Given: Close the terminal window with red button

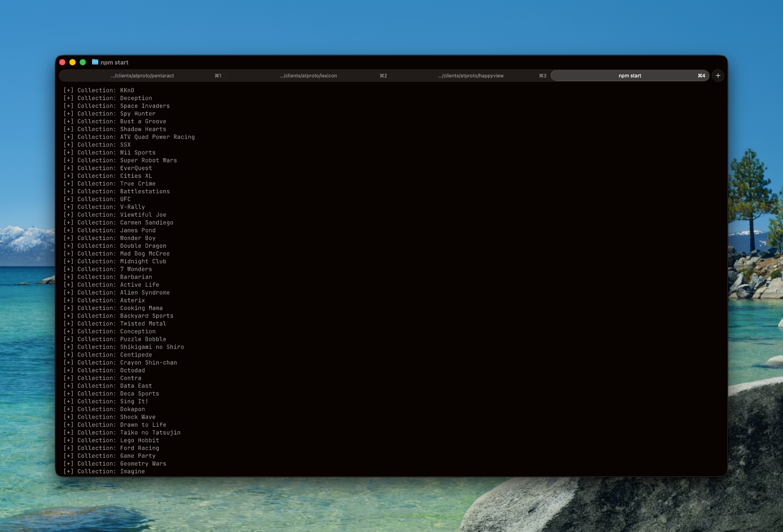Looking at the screenshot, I should [x=62, y=62].
